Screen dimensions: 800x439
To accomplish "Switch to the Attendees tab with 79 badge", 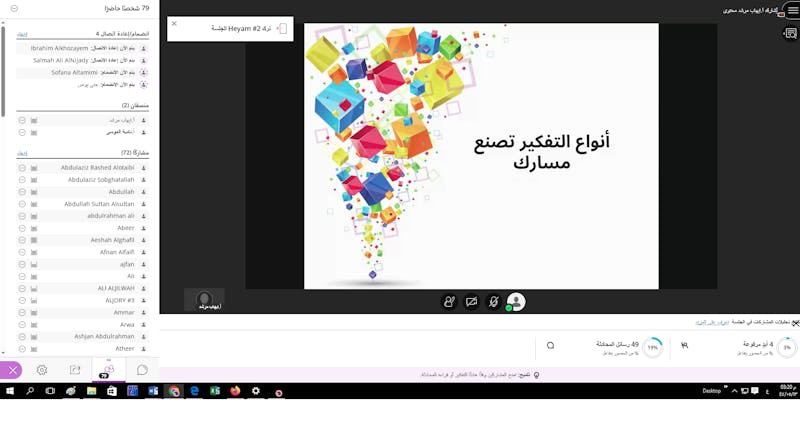I will coord(108,370).
